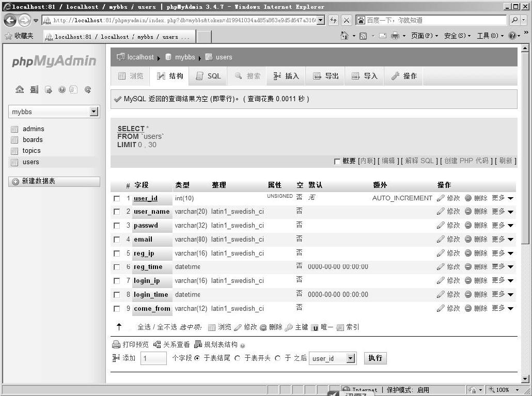Click the number-of-fields input box next to 添加
The width and height of the screenshot is (532, 396).
click(x=153, y=358)
